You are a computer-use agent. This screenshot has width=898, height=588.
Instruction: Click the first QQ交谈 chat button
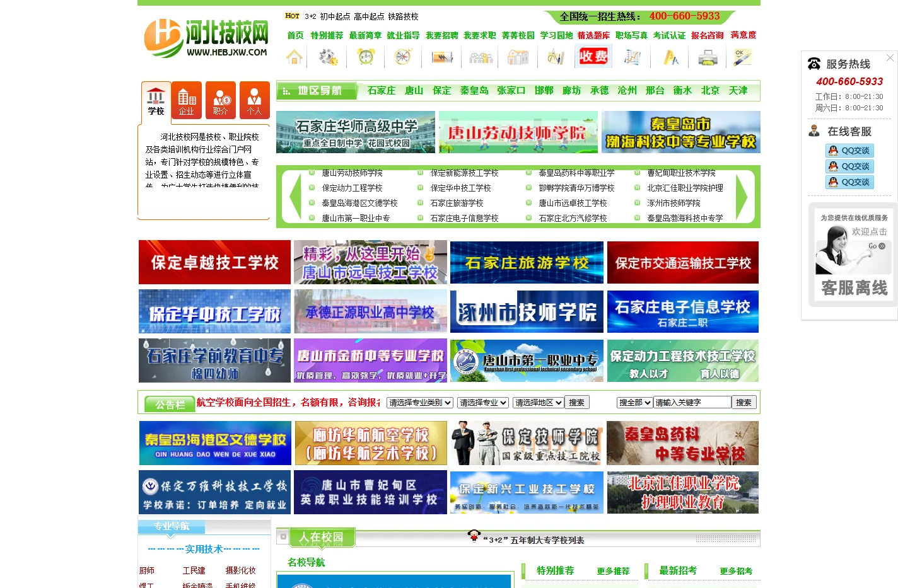[849, 151]
